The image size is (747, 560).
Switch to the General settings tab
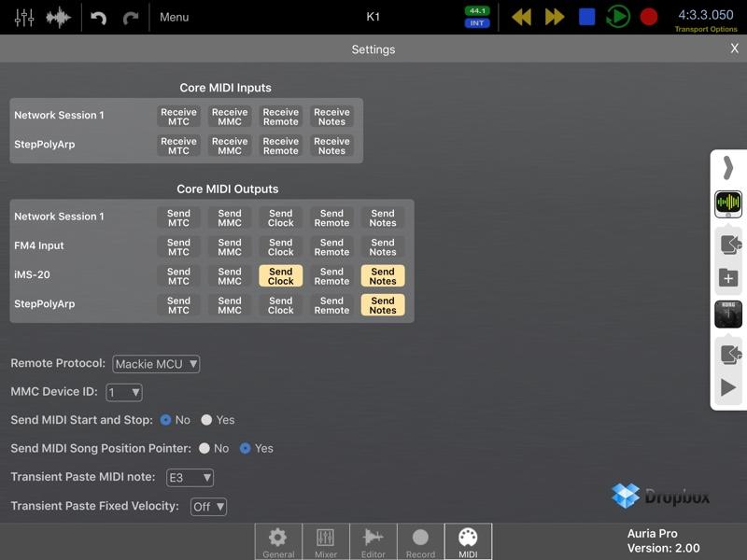(278, 542)
